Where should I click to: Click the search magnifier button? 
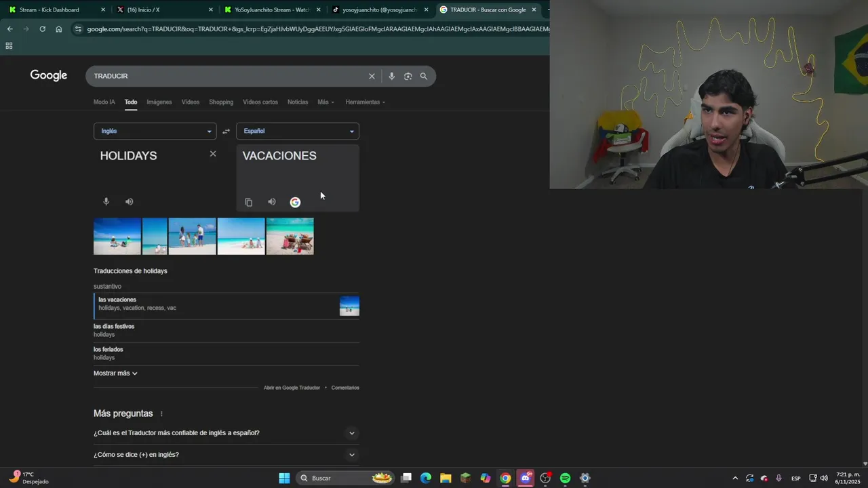pos(424,77)
